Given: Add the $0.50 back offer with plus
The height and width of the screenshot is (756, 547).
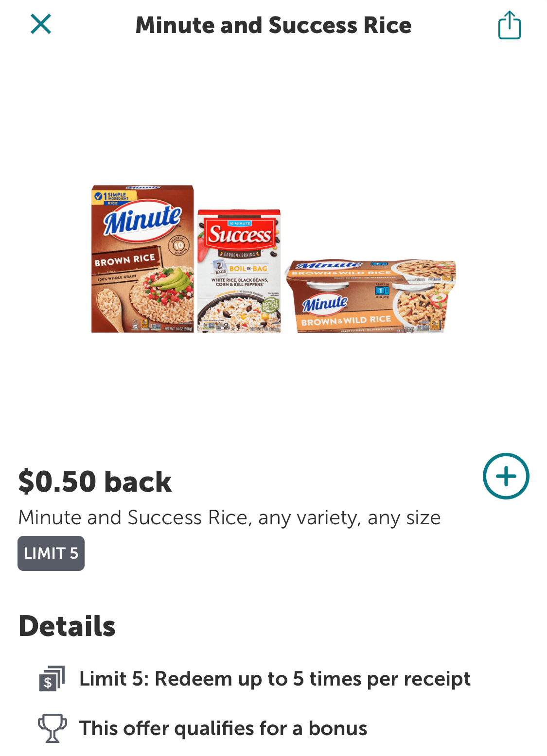Looking at the screenshot, I should click(x=506, y=476).
